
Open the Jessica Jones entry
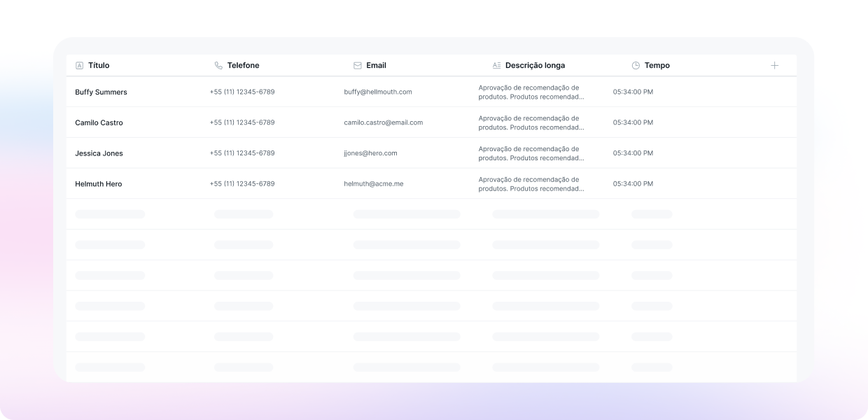tap(99, 153)
